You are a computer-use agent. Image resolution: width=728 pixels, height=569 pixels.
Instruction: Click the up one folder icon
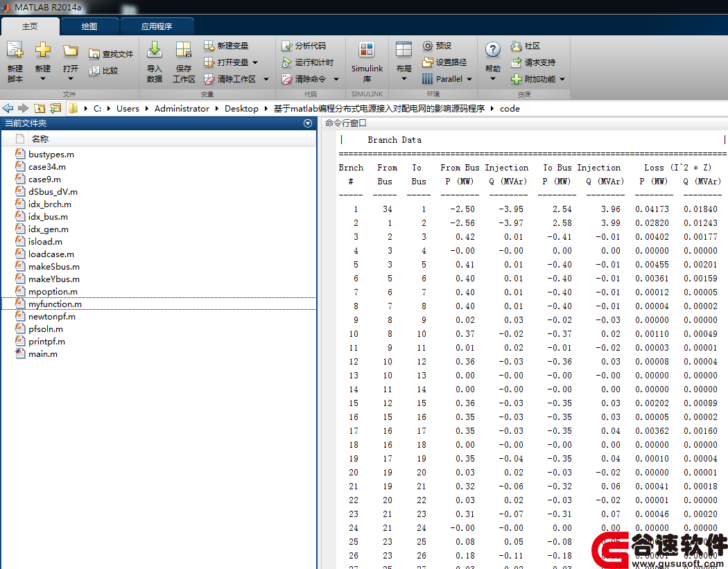coord(40,108)
